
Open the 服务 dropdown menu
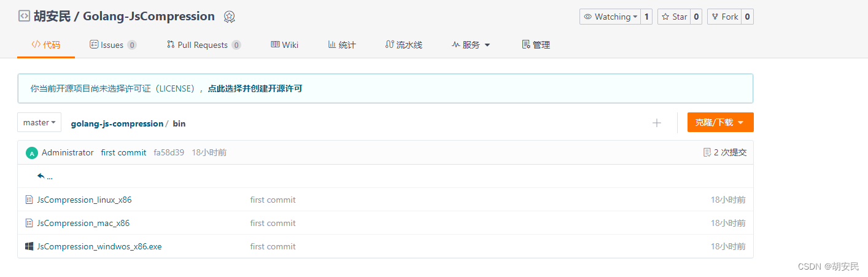[471, 45]
